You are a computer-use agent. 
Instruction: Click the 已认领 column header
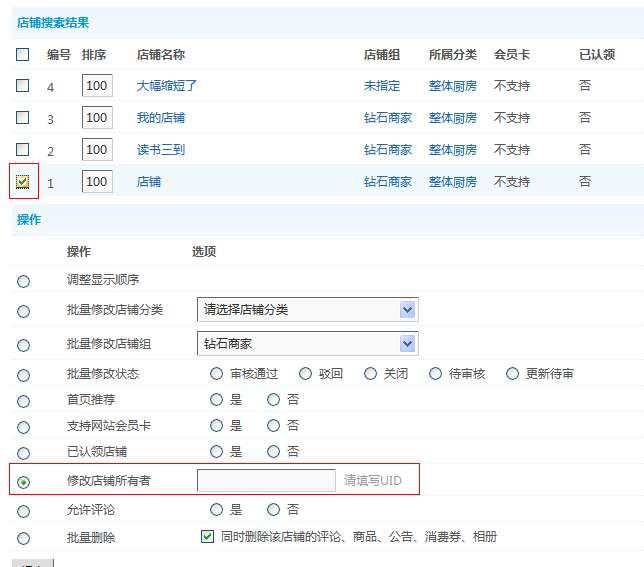tap(597, 55)
